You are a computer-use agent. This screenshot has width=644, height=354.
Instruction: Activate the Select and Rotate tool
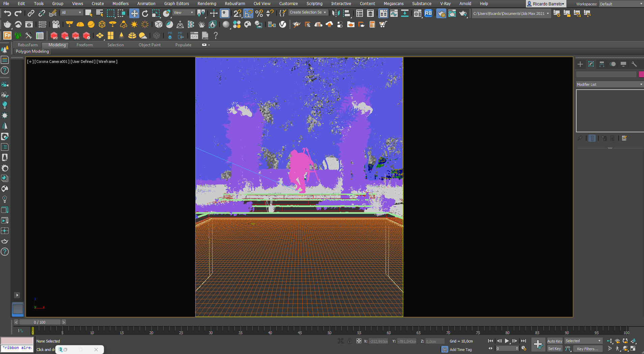145,13
